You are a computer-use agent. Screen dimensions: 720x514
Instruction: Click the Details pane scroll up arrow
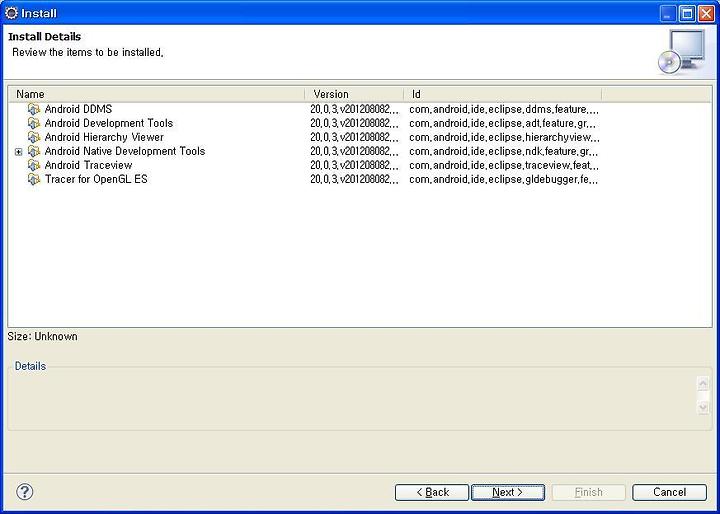click(x=703, y=383)
